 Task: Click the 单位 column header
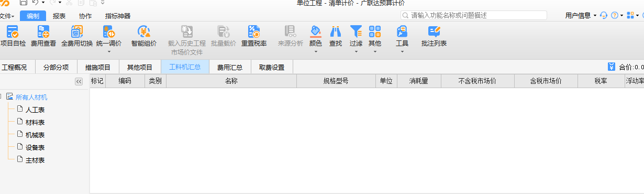click(386, 81)
